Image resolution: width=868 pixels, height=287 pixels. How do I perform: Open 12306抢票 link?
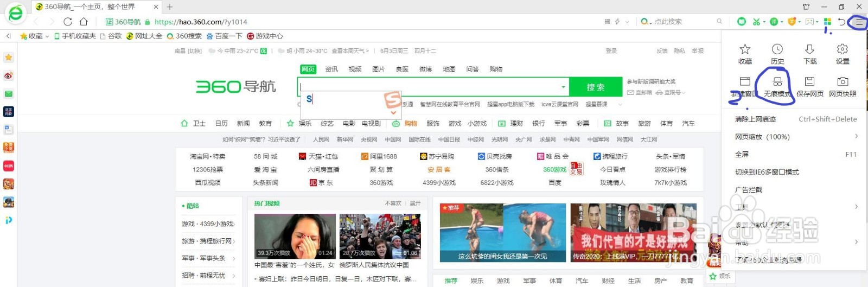(x=208, y=169)
